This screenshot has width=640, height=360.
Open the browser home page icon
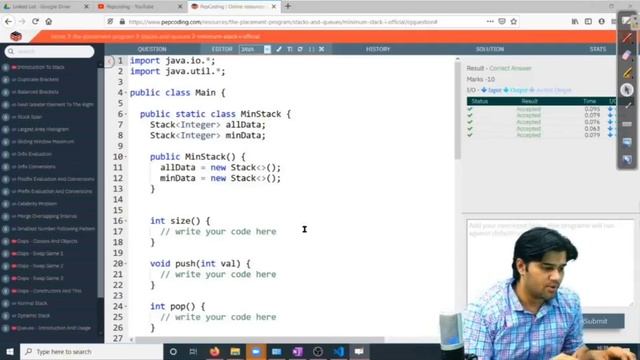coord(49,22)
